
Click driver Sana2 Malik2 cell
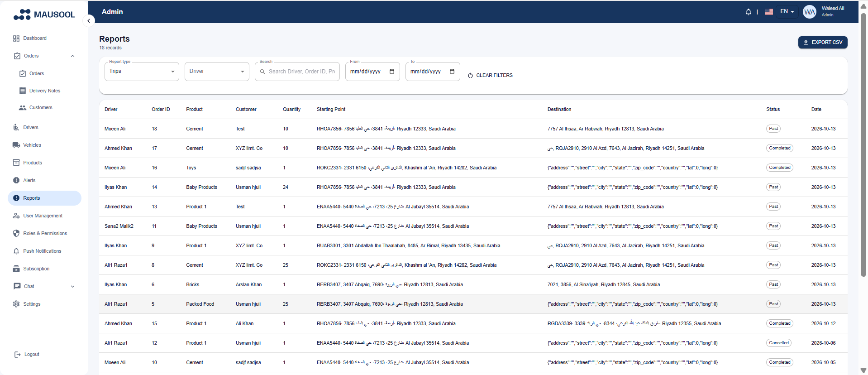coord(119,226)
